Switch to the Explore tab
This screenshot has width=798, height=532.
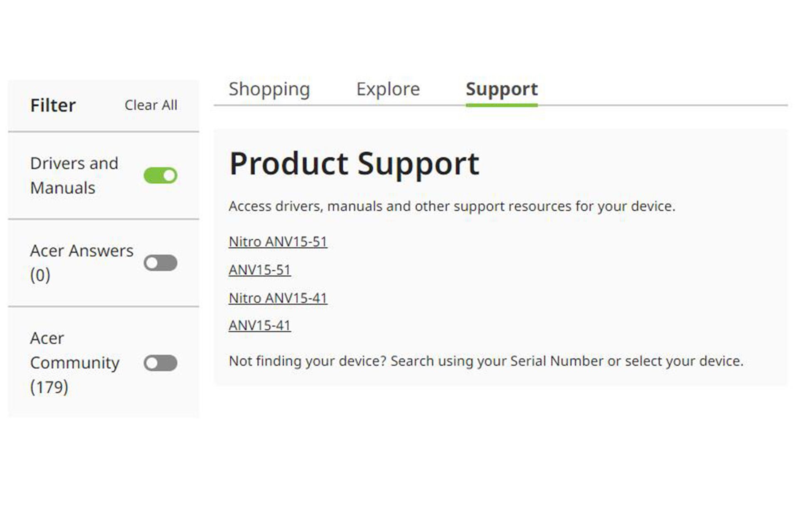(x=387, y=89)
